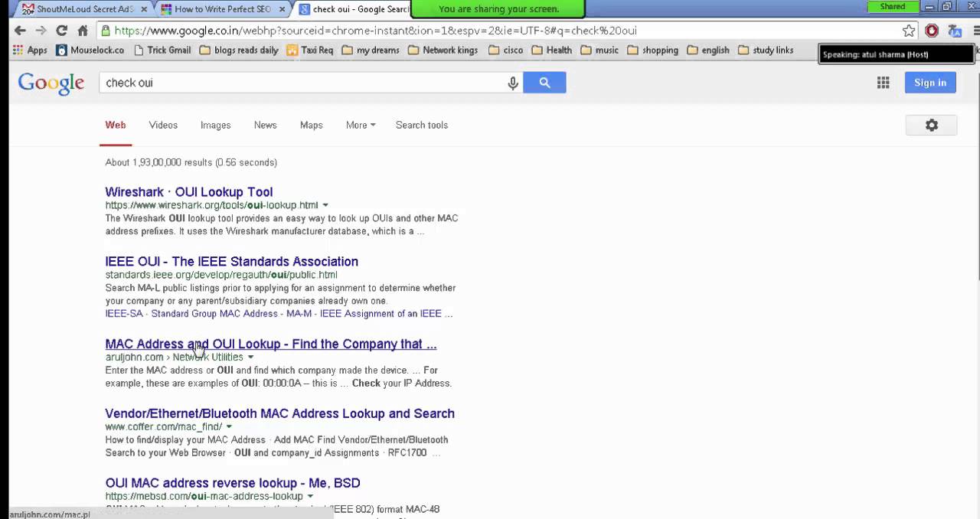The height and width of the screenshot is (519, 980).
Task: Switch to Images results
Action: click(215, 125)
